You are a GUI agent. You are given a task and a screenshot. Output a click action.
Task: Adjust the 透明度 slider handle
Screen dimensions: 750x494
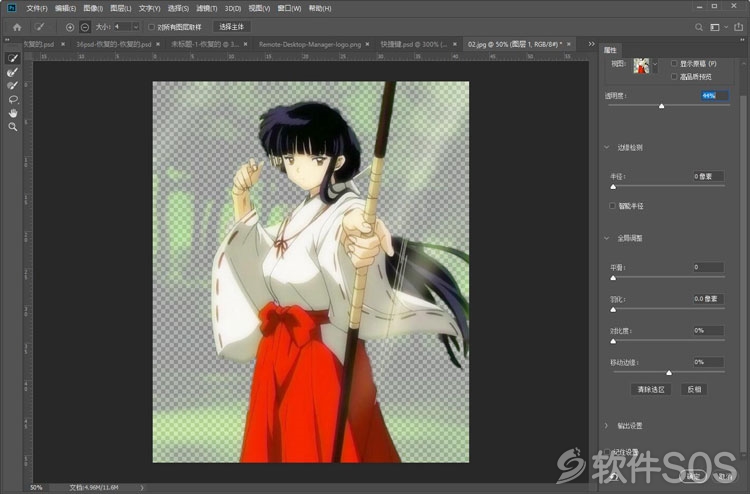tap(662, 106)
